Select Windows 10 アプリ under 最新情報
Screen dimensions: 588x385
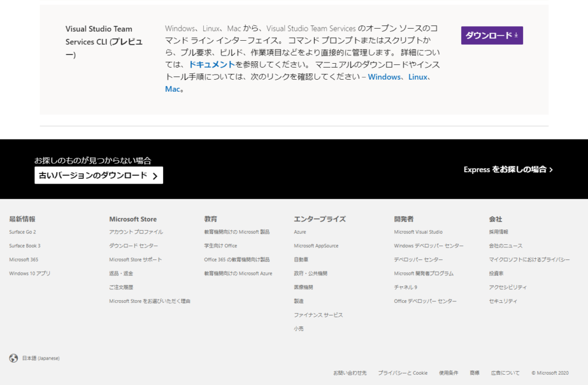click(28, 273)
